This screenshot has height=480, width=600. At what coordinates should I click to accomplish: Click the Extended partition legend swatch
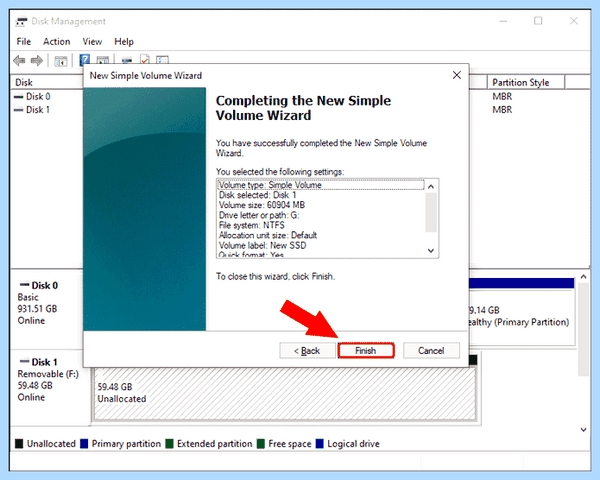pos(169,444)
